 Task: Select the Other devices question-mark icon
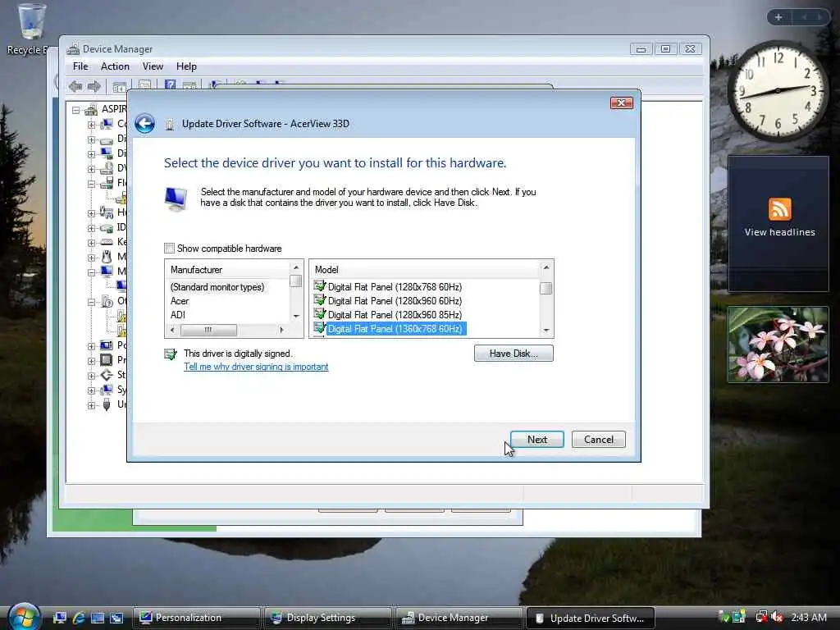click(107, 301)
